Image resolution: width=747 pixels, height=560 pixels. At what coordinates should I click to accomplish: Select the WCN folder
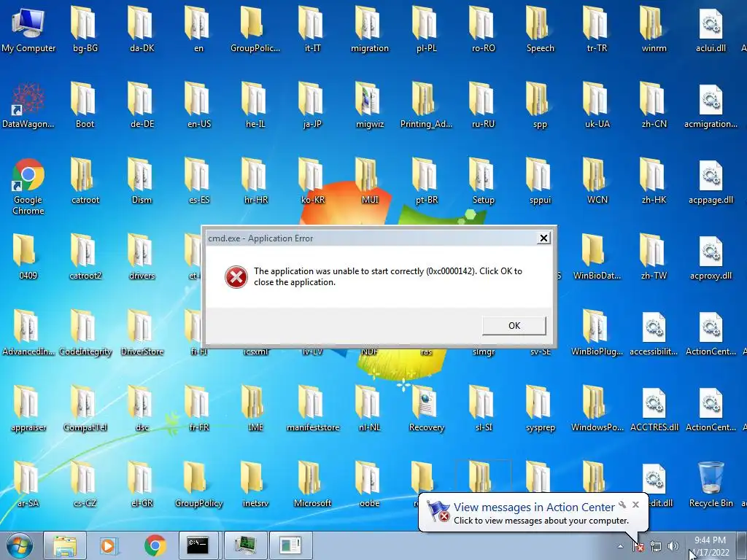coord(597,182)
